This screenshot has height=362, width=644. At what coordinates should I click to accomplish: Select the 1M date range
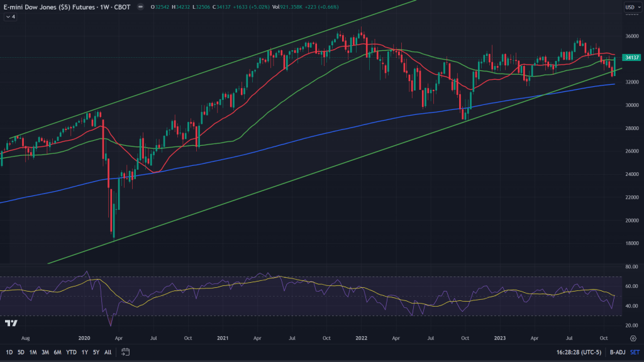tap(33, 352)
